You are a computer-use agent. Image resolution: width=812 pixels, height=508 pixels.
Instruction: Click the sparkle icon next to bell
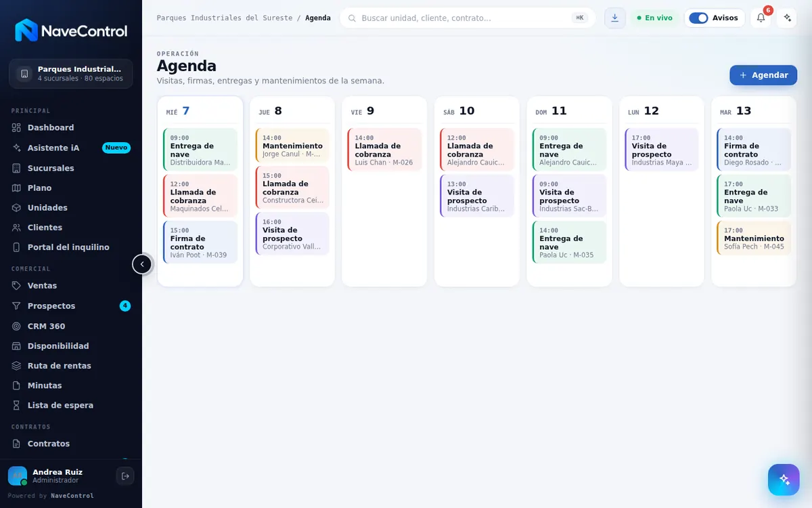tap(787, 18)
